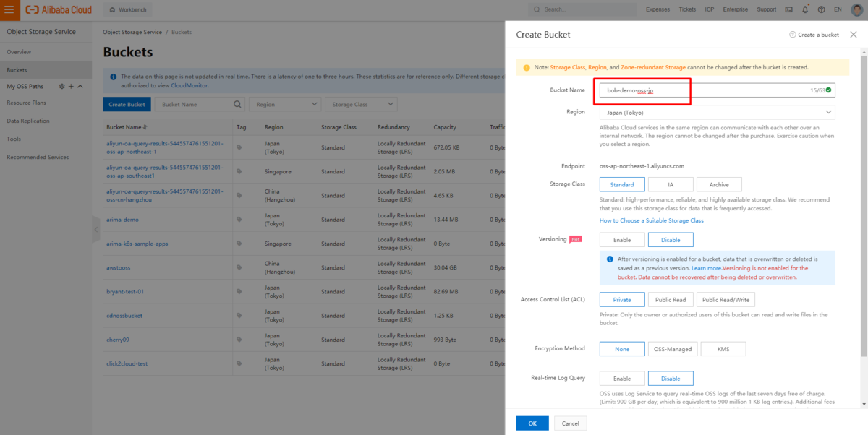The height and width of the screenshot is (435, 868).
Task: Add a new OSS path with plus icon
Action: (71, 86)
